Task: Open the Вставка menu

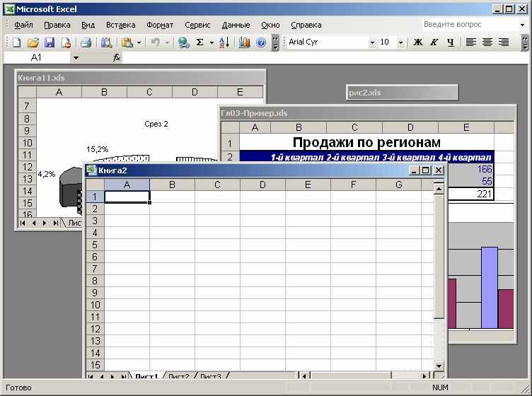Action: point(120,25)
